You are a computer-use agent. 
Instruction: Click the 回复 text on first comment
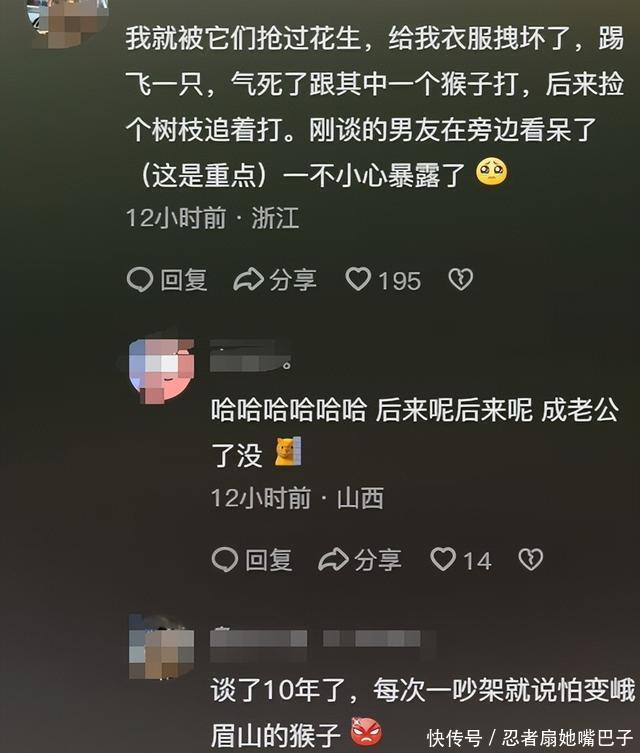click(184, 280)
